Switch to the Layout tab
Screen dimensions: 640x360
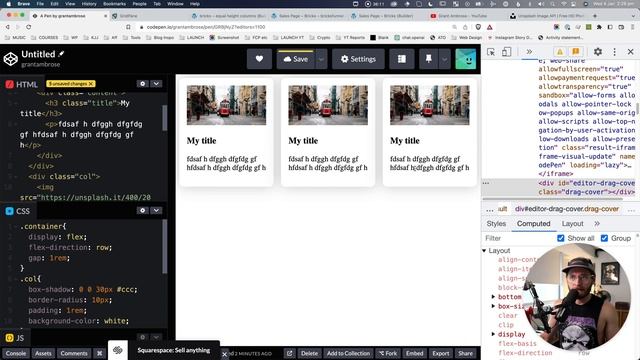click(x=572, y=224)
